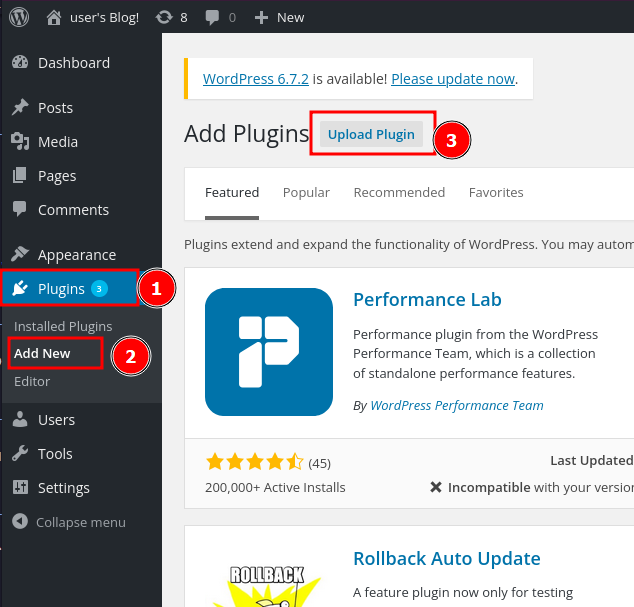Image resolution: width=634 pixels, height=607 pixels.
Task: Open the Rollback Auto Update plugin title
Action: (447, 559)
